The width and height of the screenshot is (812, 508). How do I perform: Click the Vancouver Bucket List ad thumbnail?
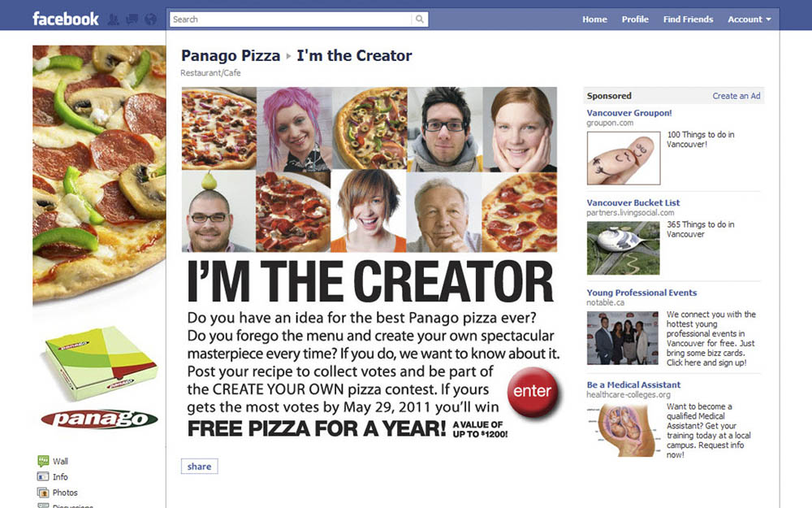click(x=623, y=248)
